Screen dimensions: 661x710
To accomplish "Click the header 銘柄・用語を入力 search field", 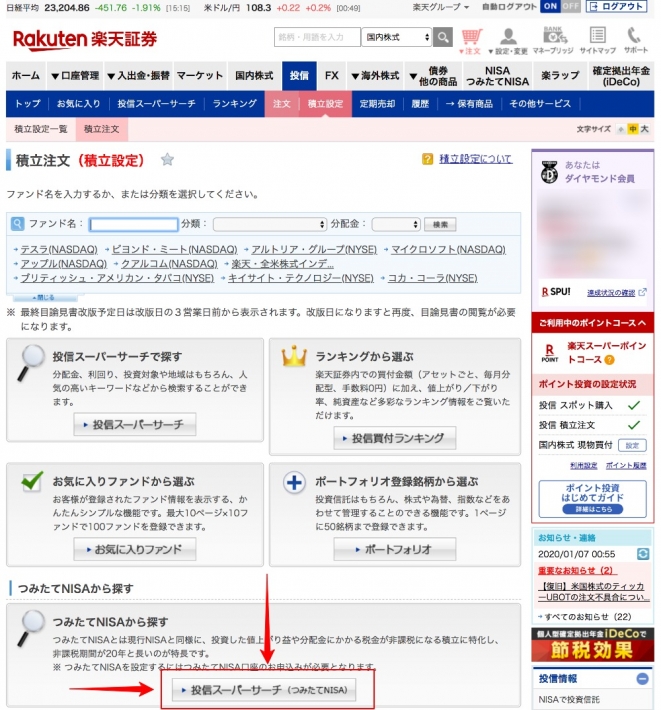I will [x=317, y=37].
